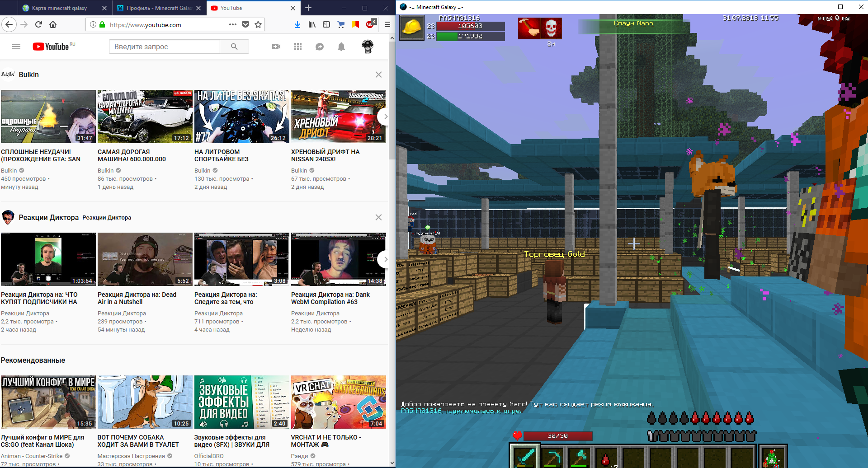Go forward in Firefox
Image resolution: width=868 pixels, height=468 pixels.
pos(24,24)
